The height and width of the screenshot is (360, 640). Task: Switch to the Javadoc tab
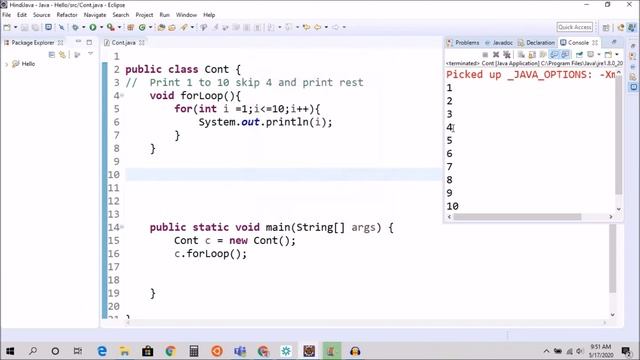tap(499, 42)
